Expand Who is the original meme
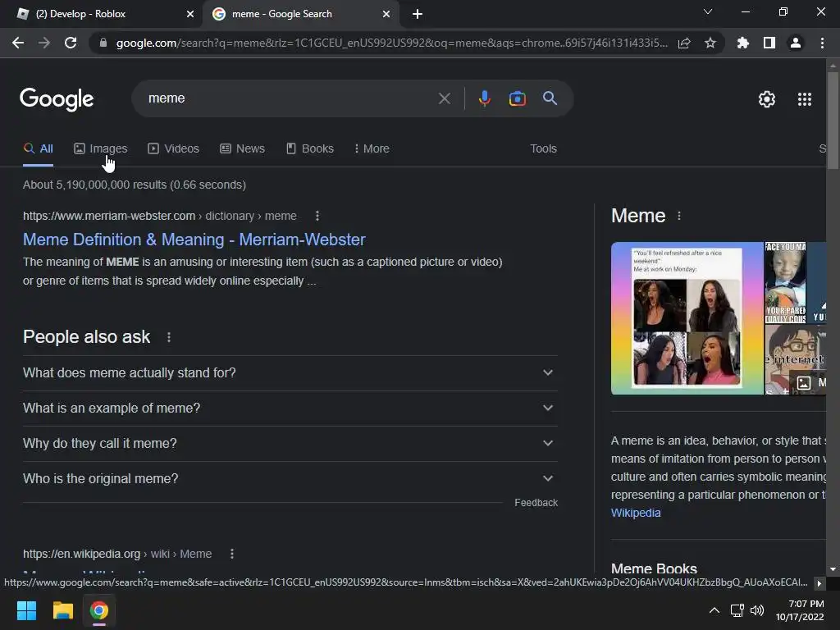 pyautogui.click(x=290, y=479)
